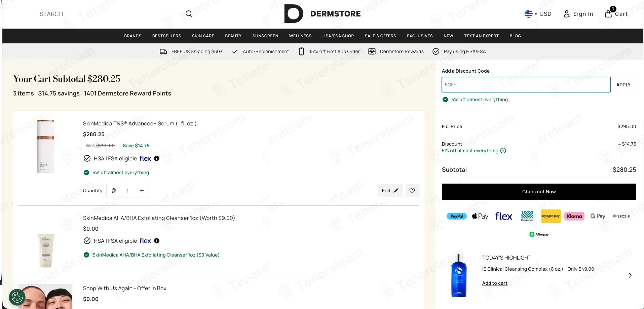Click the Auto-Replenishment checkmark icon
This screenshot has width=644, height=309.
(235, 51)
